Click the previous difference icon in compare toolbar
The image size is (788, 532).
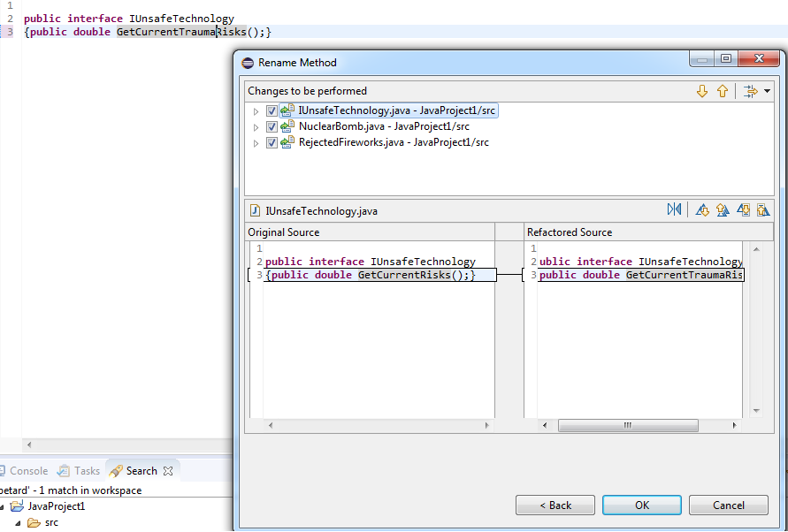[723, 209]
